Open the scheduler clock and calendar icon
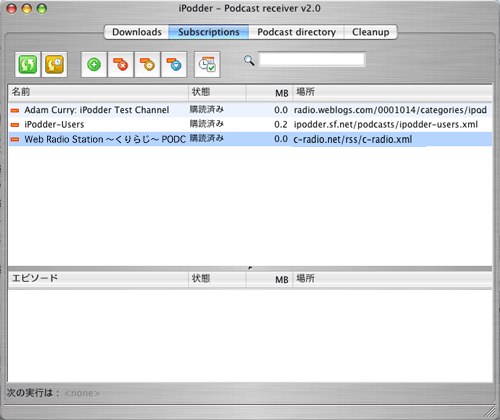 207,64
